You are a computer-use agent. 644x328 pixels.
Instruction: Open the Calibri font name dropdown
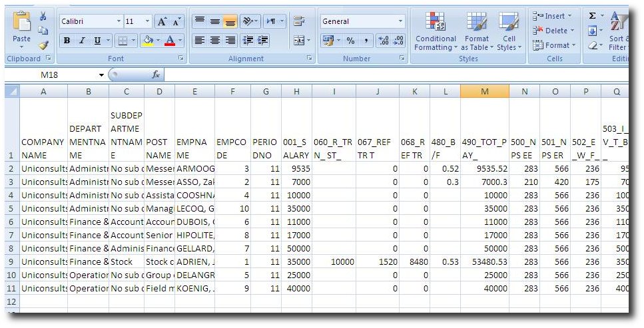119,21
